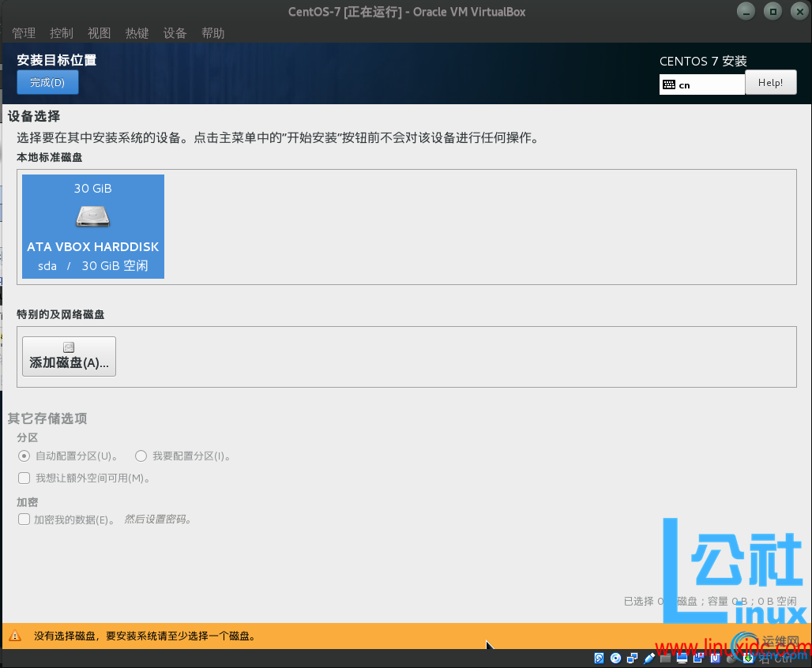This screenshot has height=668, width=812.
Task: Toggle make additional space available checkbox (M)
Action: click(x=24, y=478)
